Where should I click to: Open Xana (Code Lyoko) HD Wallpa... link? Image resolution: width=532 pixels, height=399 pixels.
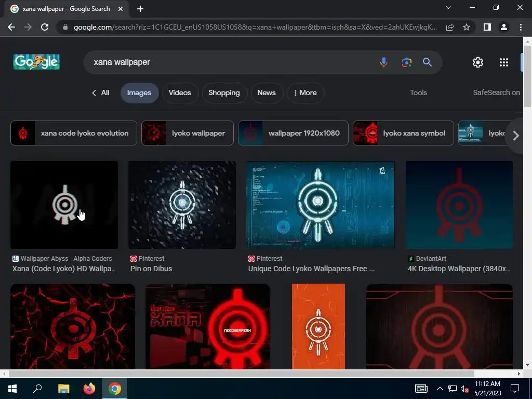click(x=64, y=269)
